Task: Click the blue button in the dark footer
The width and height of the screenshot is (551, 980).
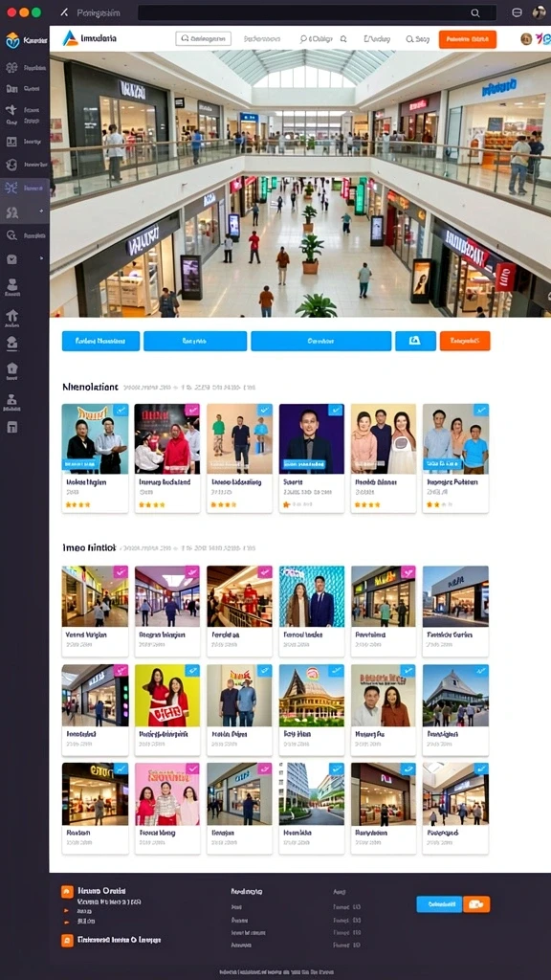Action: tap(439, 904)
